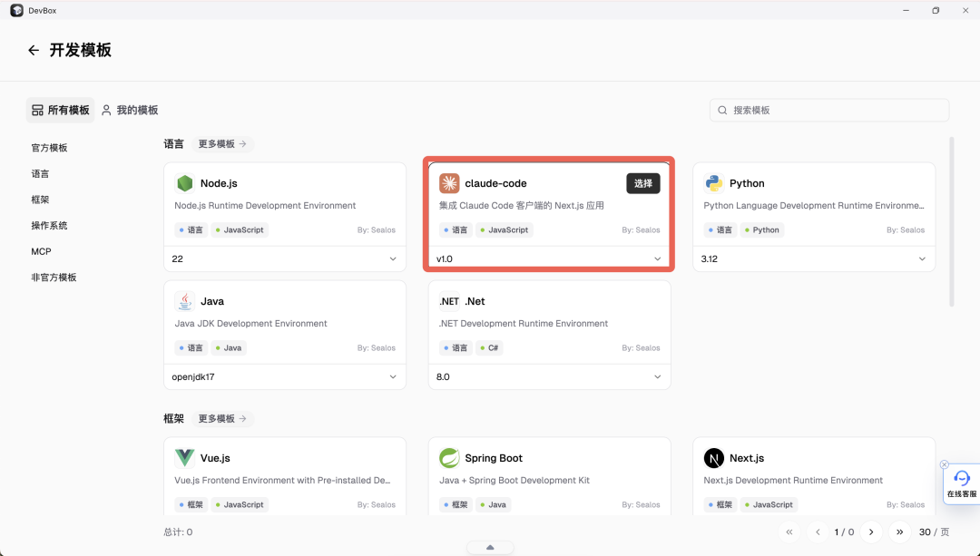This screenshot has height=556, width=980.
Task: Select MCP category in the sidebar
Action: click(41, 251)
